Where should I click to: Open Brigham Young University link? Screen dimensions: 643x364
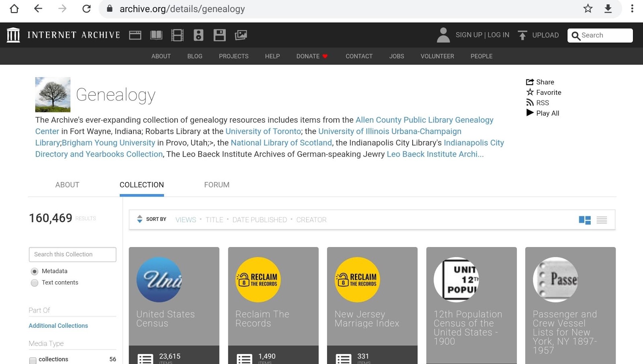(x=109, y=143)
